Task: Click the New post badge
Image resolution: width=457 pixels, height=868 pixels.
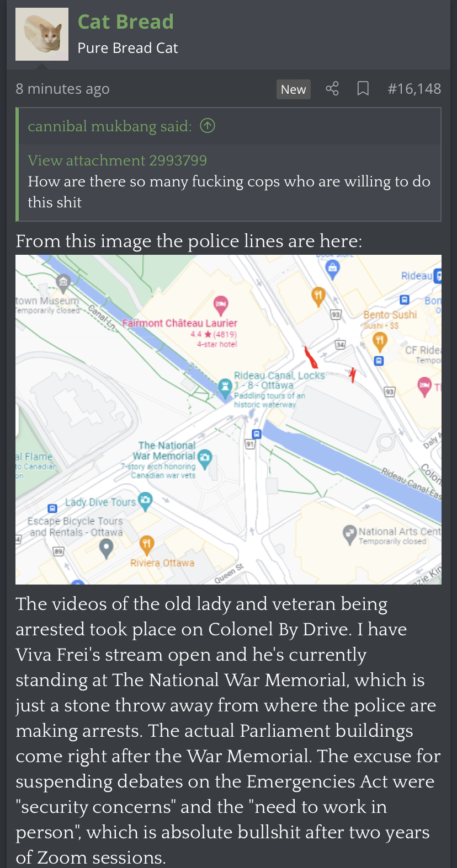Action: (293, 89)
